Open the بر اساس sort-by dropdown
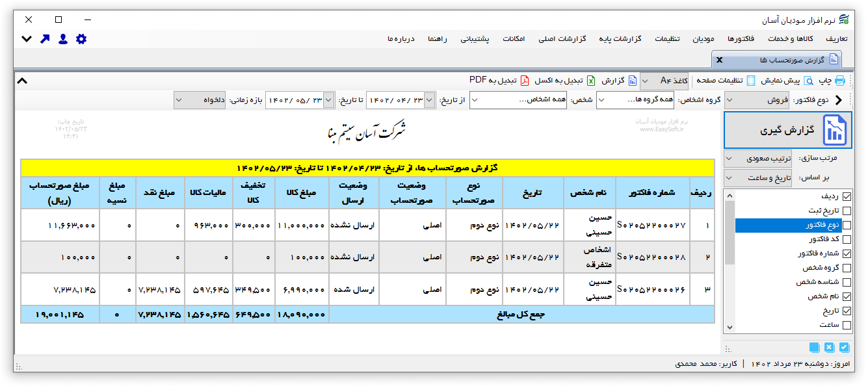This screenshot has width=868, height=388. tap(758, 177)
